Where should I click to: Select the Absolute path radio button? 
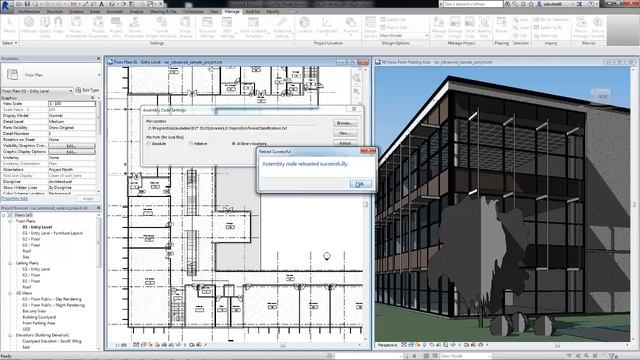click(149, 144)
